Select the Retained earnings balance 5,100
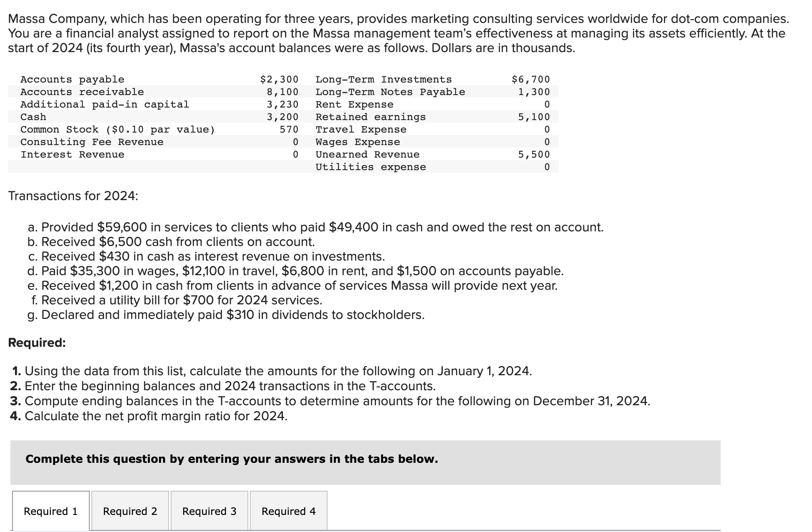The height and width of the screenshot is (532, 812). (534, 116)
